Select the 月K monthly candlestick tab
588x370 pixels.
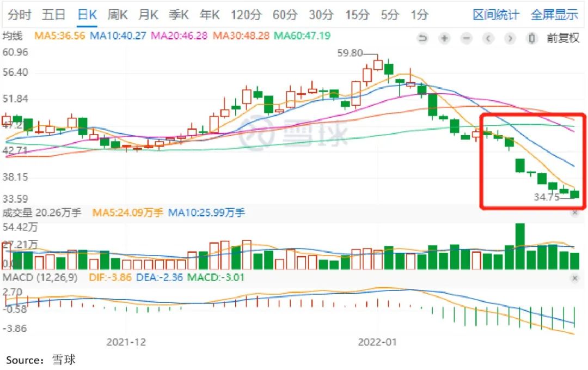point(148,15)
